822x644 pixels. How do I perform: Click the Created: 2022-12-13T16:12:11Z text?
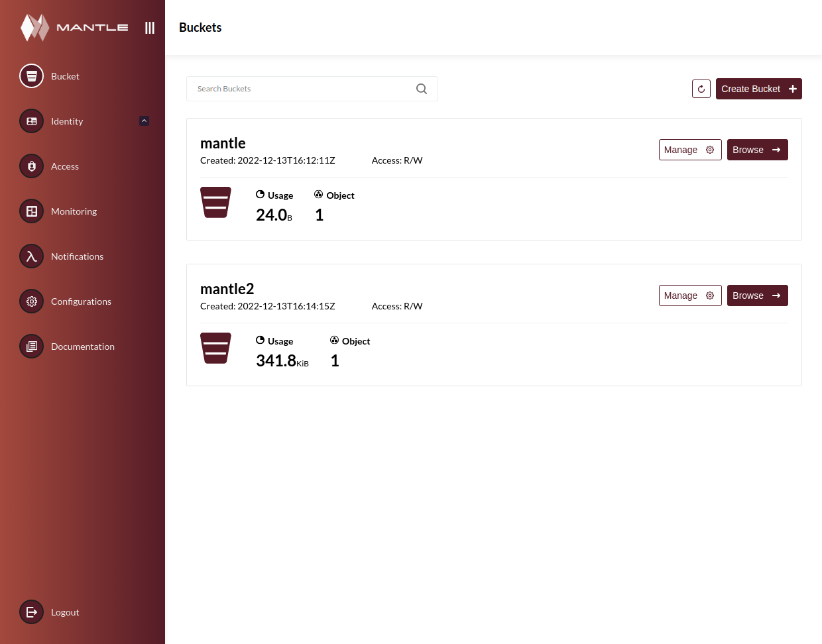[268, 160]
